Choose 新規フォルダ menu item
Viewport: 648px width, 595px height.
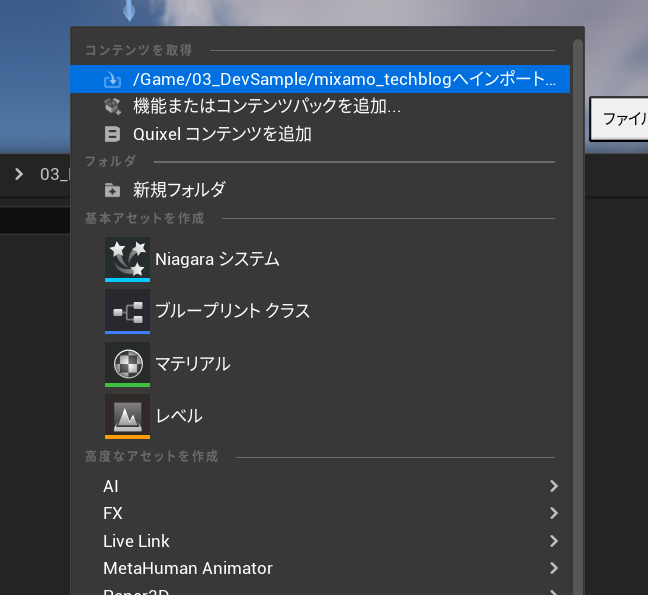pos(179,190)
